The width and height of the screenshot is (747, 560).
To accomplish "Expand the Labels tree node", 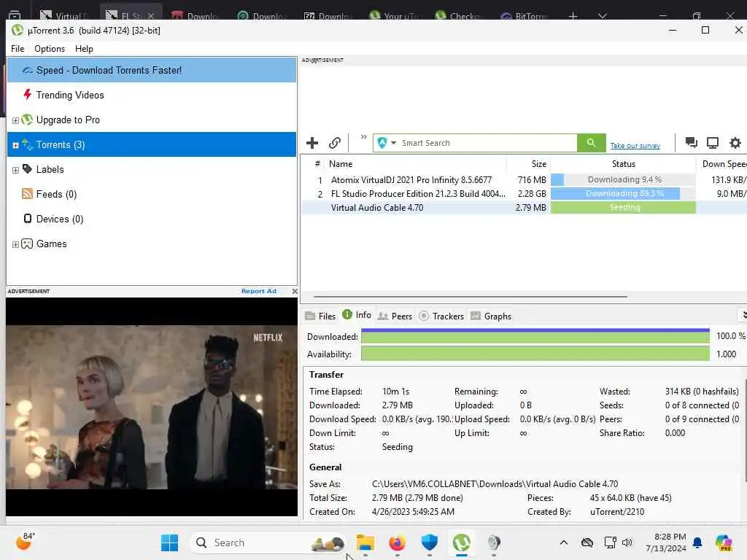I will pyautogui.click(x=15, y=170).
